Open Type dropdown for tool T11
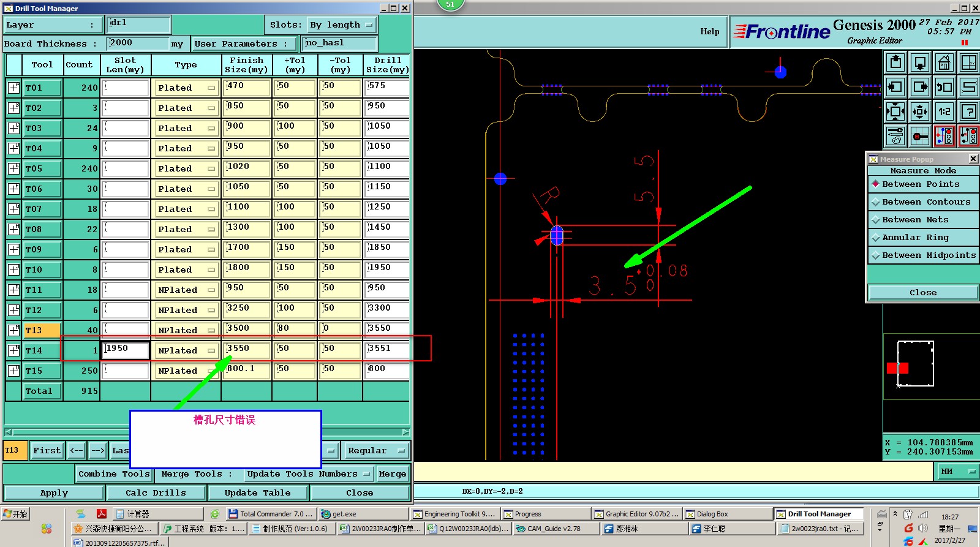 [x=187, y=290]
